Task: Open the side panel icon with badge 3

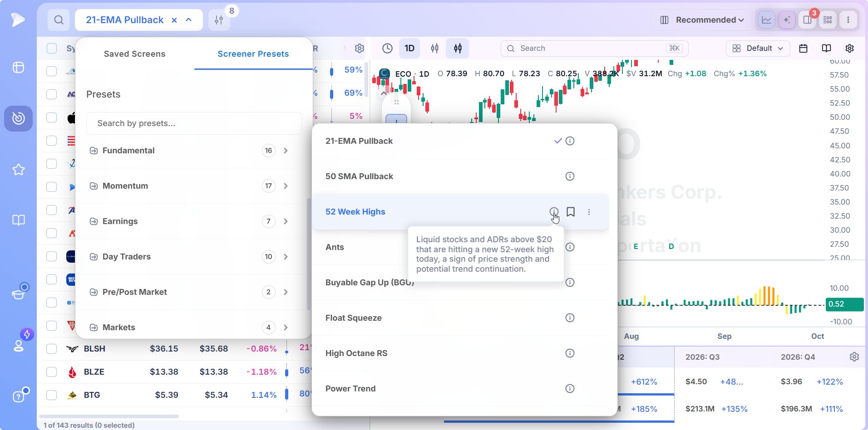Action: pyautogui.click(x=807, y=20)
